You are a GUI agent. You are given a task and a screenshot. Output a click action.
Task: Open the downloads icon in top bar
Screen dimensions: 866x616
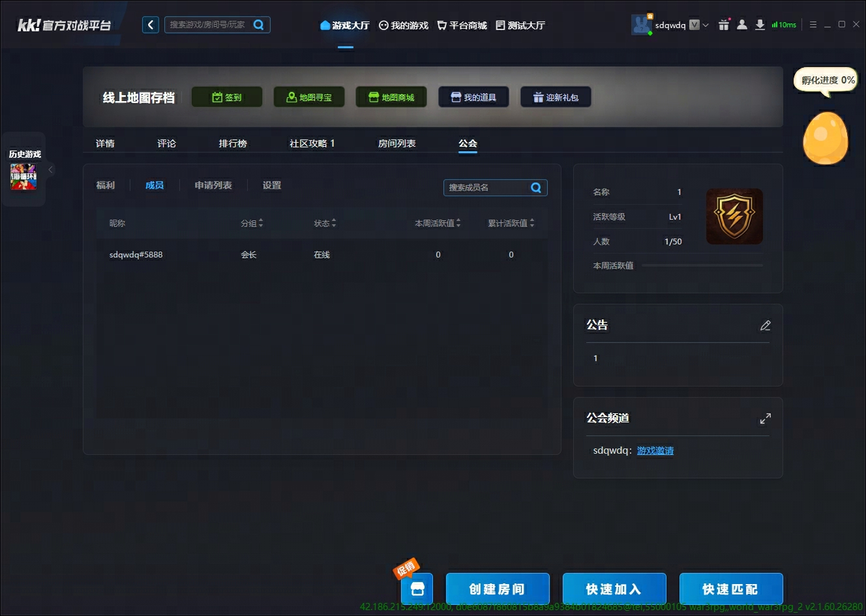coord(760,25)
